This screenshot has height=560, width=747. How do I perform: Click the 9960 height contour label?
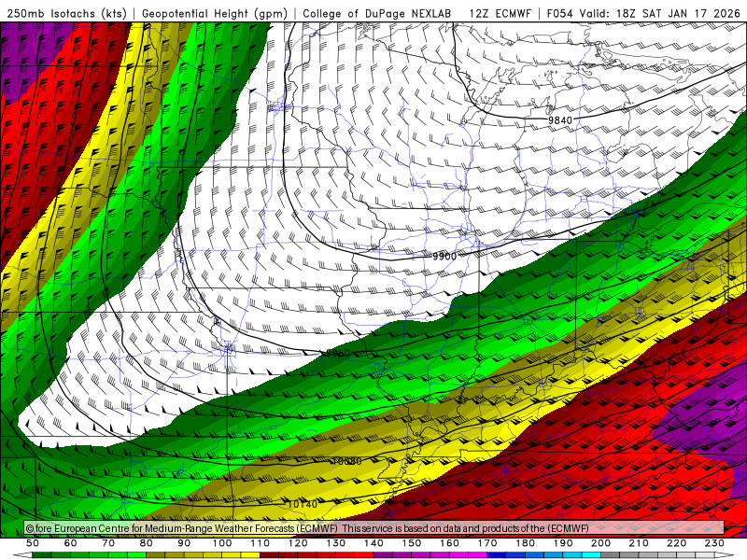337,353
